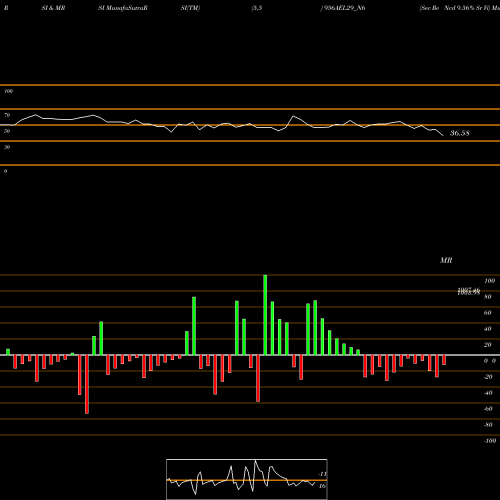Click the MR axis label -100
Viewport: 500px width, 500px height.
coord(490,441)
